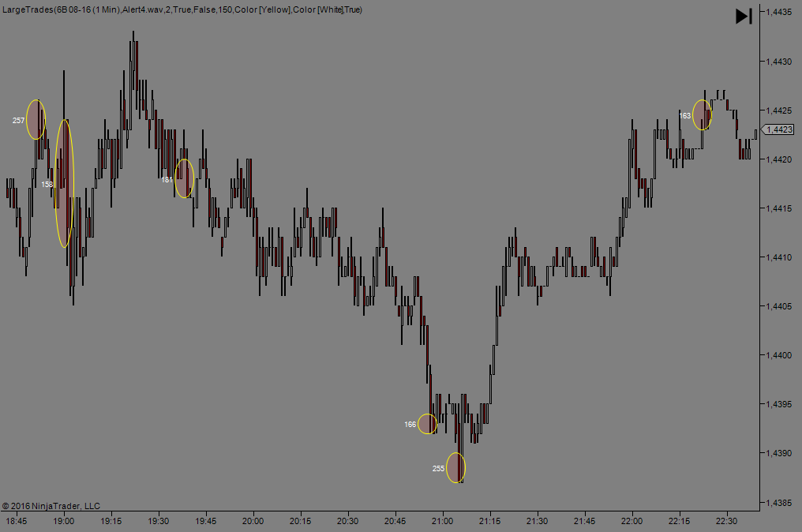Select the 1,4400 price scale label
The width and height of the screenshot is (802, 532).
(x=778, y=355)
